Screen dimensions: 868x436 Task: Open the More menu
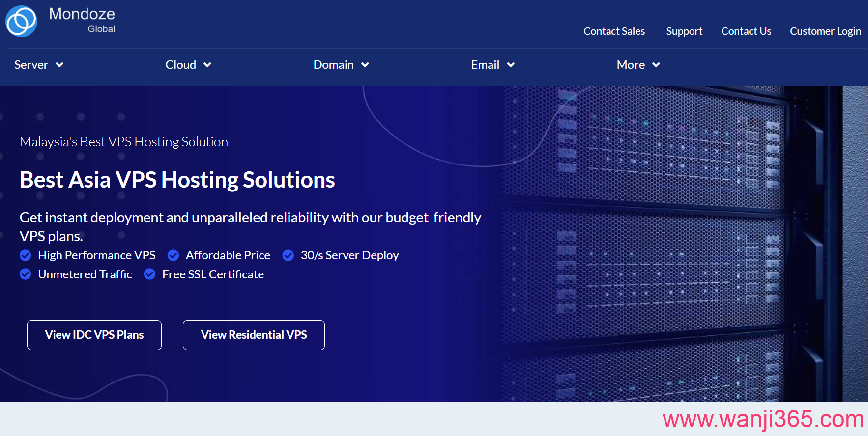[638, 65]
